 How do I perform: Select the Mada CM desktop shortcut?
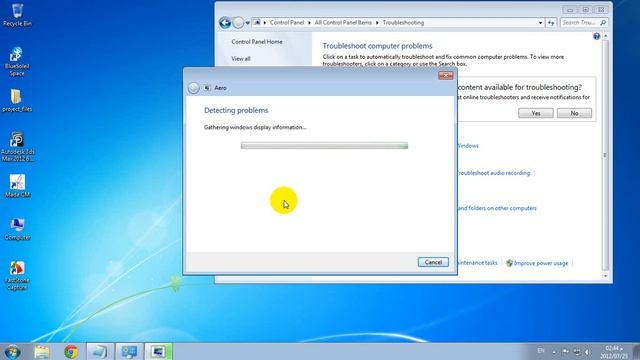[17, 186]
